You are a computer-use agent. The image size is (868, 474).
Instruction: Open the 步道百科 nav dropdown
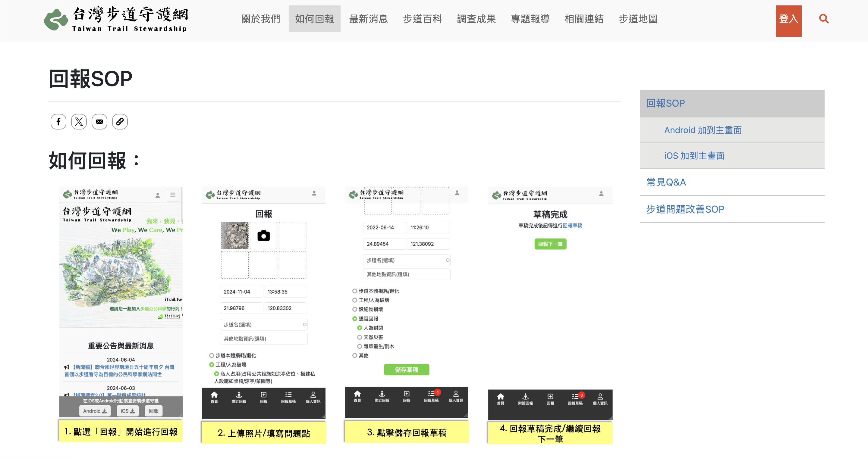[x=422, y=19]
